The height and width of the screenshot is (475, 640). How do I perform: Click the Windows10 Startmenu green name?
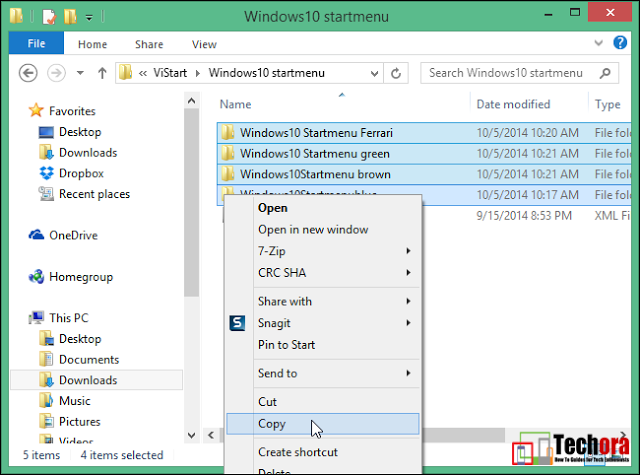tap(315, 154)
